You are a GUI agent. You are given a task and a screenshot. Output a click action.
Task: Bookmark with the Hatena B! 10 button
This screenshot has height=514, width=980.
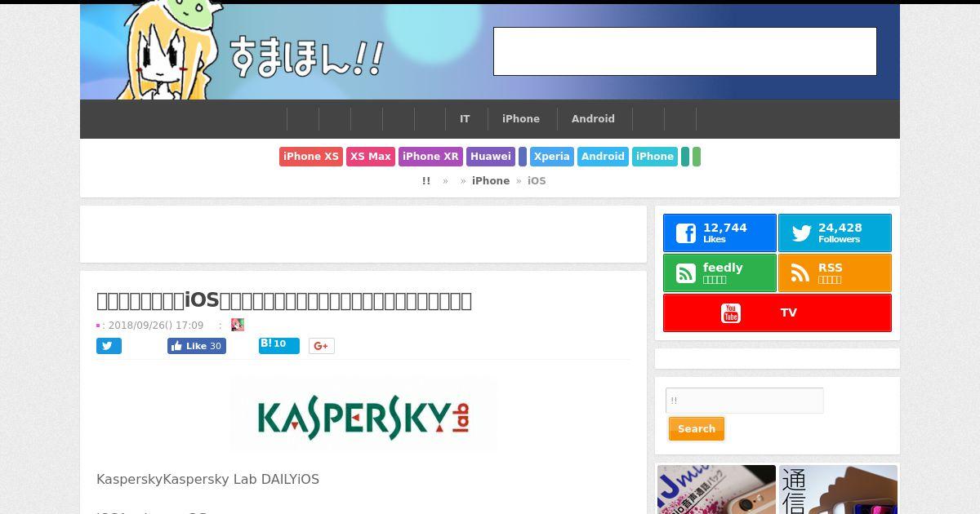coord(279,346)
